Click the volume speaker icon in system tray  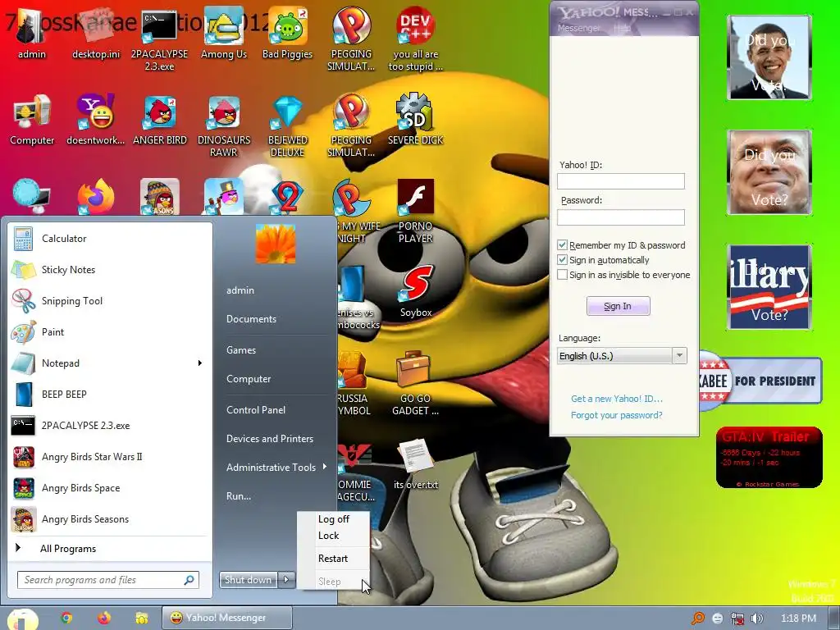click(x=756, y=619)
